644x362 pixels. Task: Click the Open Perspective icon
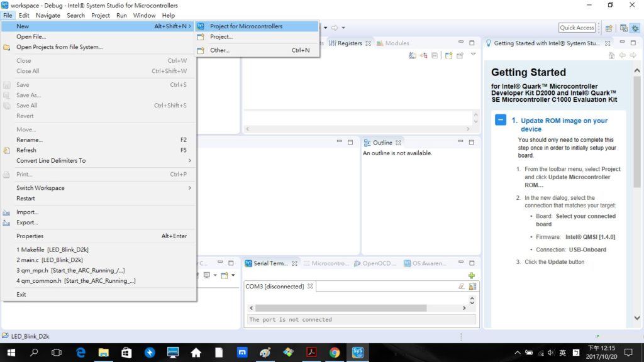point(609,28)
